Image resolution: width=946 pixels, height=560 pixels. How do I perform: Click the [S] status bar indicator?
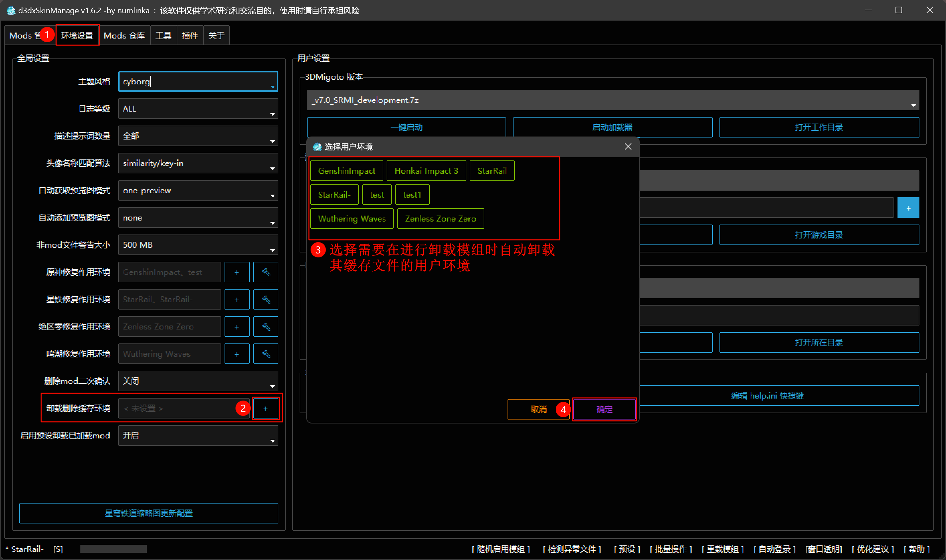(58, 549)
